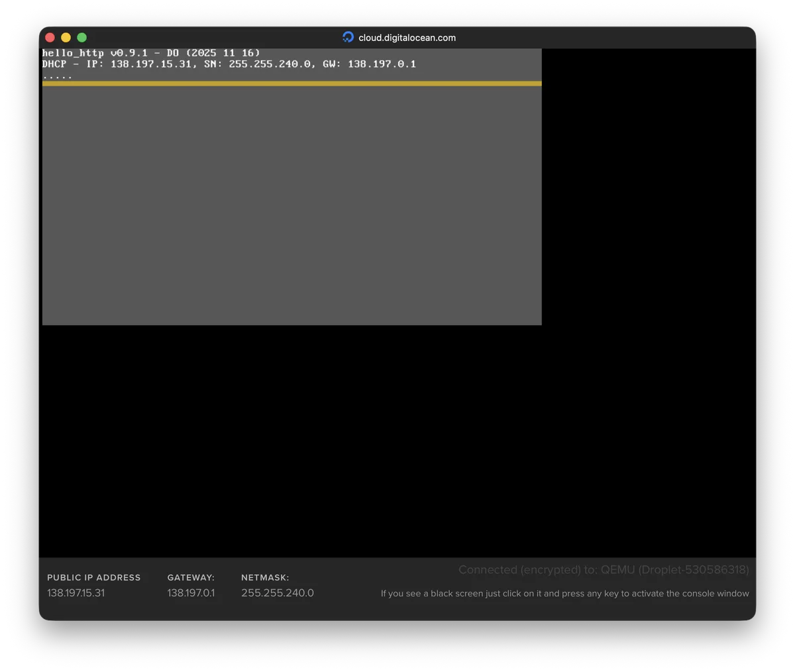The image size is (795, 672).
Task: Click the yellow horizontal divider bar
Action: coord(291,84)
